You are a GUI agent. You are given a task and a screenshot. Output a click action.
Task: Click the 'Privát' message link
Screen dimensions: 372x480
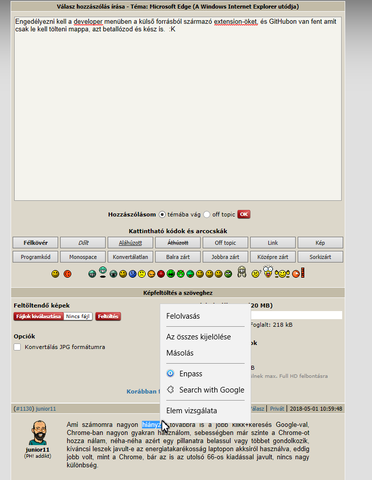coord(277,409)
